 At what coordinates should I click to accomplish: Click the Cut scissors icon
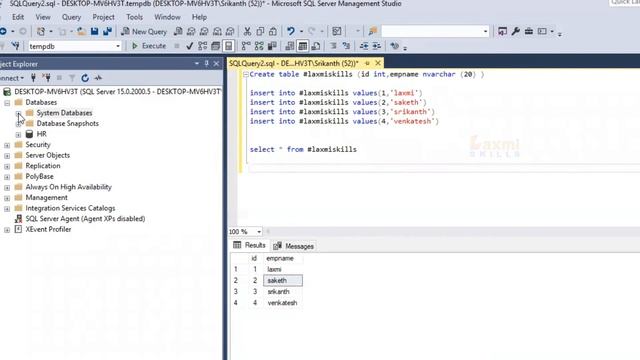point(247,31)
